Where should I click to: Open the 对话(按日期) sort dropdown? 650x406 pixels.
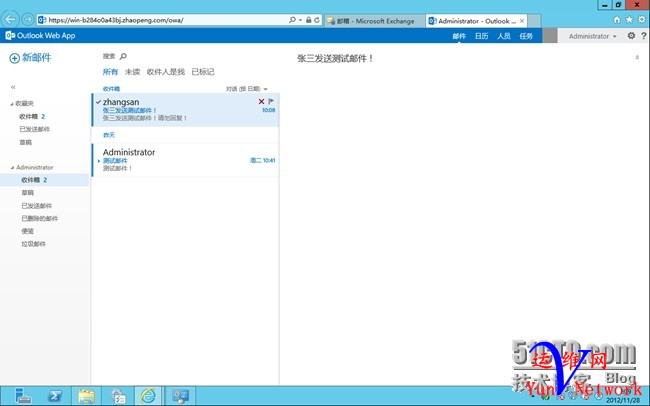pos(247,89)
